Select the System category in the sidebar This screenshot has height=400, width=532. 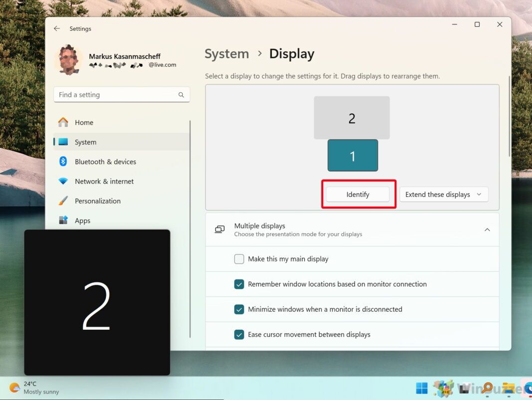(x=122, y=142)
